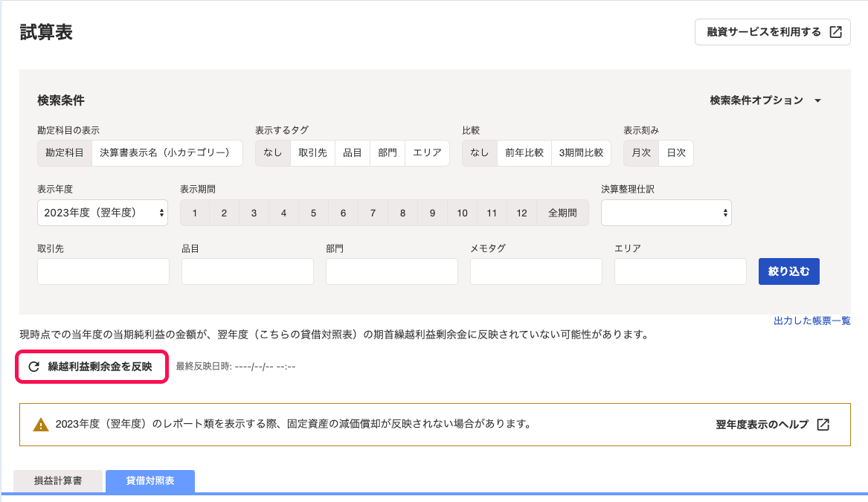Viewport: 868px width, 502px height.
Task: Open the 表示年度 dropdown
Action: 103,213
